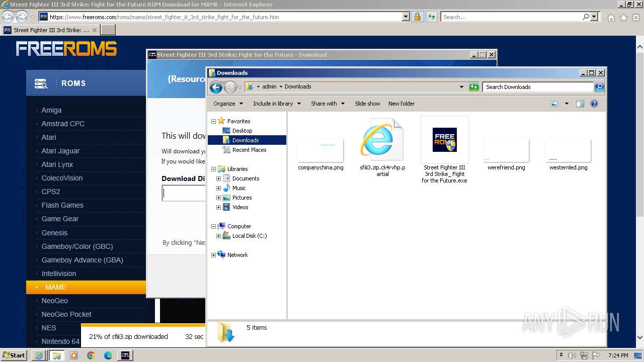Open the NeoGeo Pocket category

pos(66,314)
